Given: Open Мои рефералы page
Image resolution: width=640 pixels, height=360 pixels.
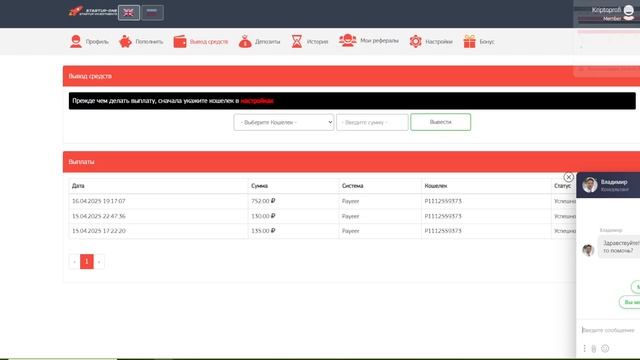Looking at the screenshot, I should tap(379, 40).
